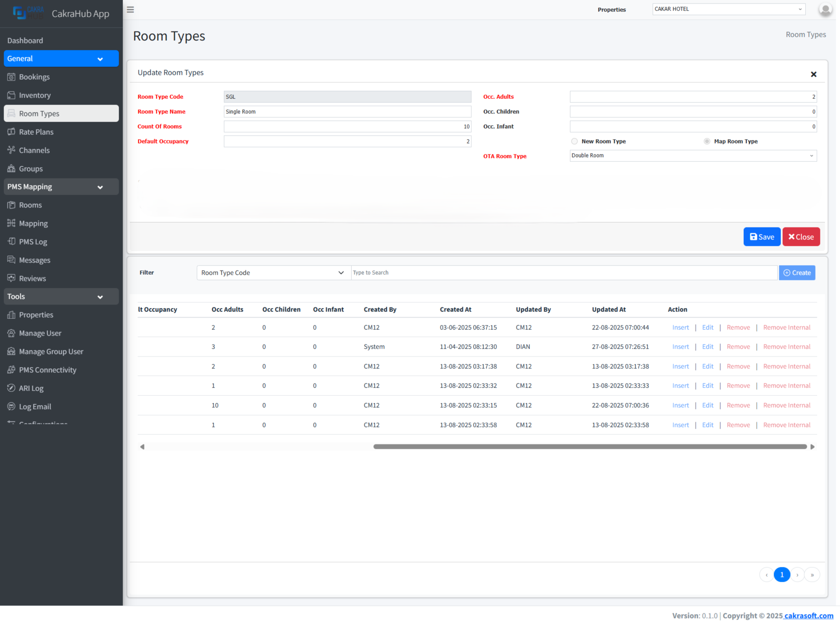The height and width of the screenshot is (625, 840).
Task: Open the OTA Room Type dropdown
Action: click(693, 156)
